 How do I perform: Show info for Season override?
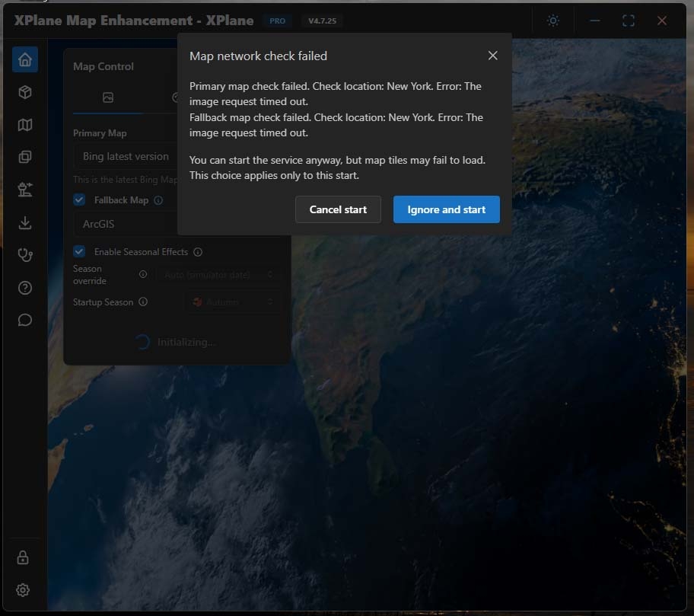[x=143, y=274]
